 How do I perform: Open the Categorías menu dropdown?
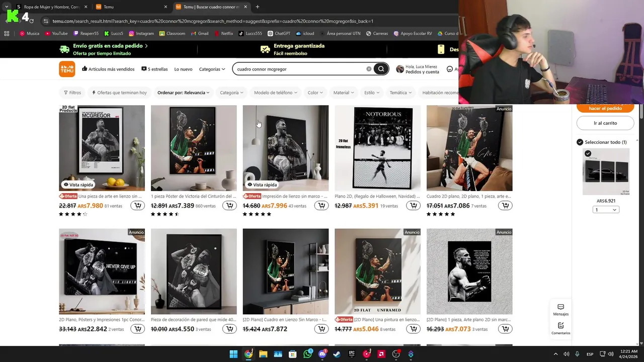click(x=212, y=69)
